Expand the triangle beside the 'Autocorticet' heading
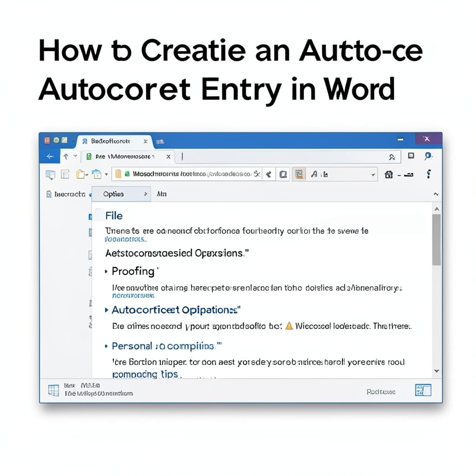 click(x=106, y=310)
